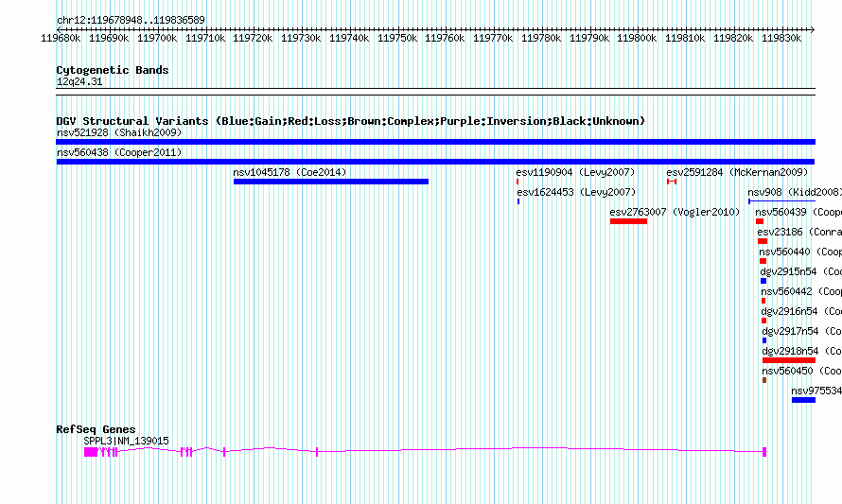Select the nsv560442 small red block

(763, 301)
